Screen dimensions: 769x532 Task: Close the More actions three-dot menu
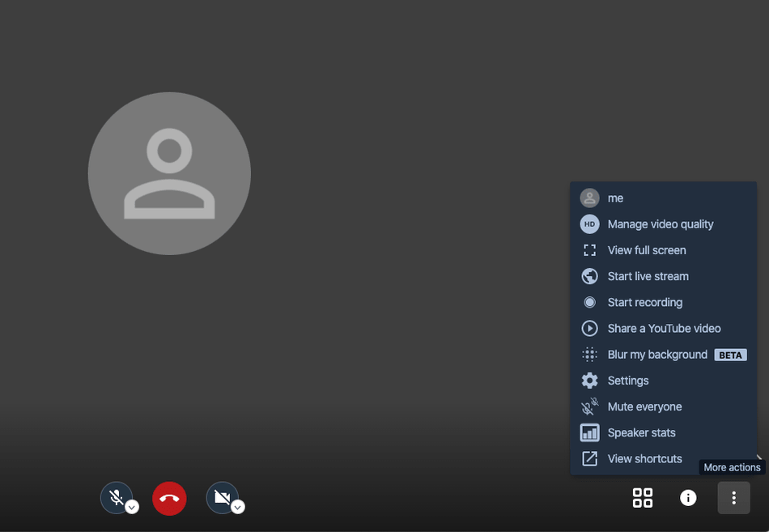(x=733, y=498)
